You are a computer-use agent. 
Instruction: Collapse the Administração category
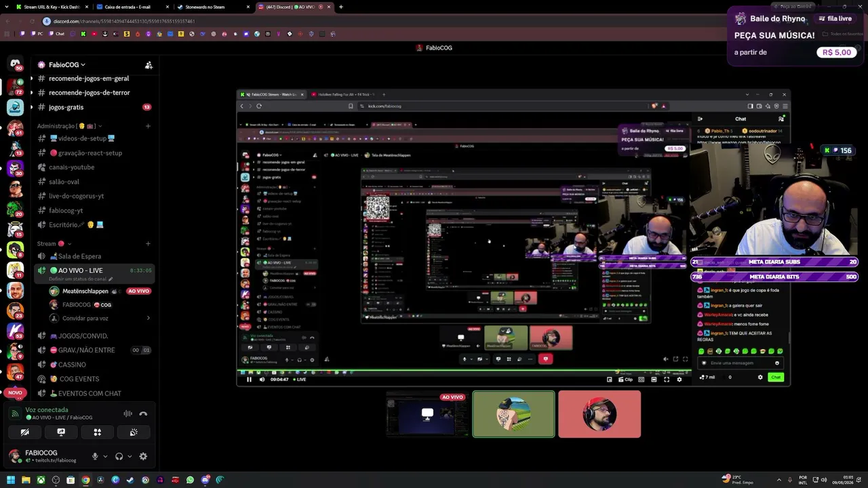69,126
